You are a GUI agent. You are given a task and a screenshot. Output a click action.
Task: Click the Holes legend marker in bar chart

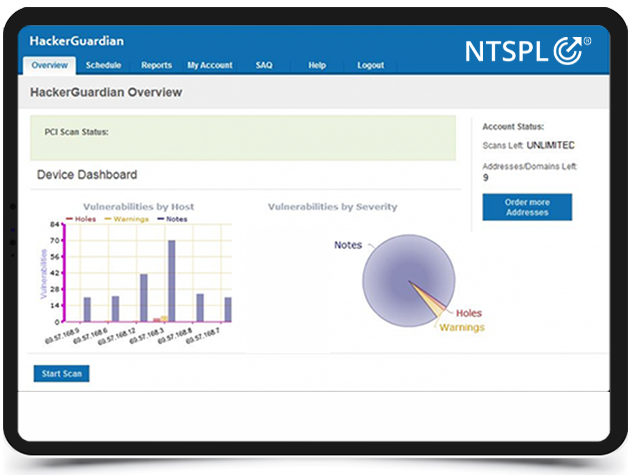point(69,219)
